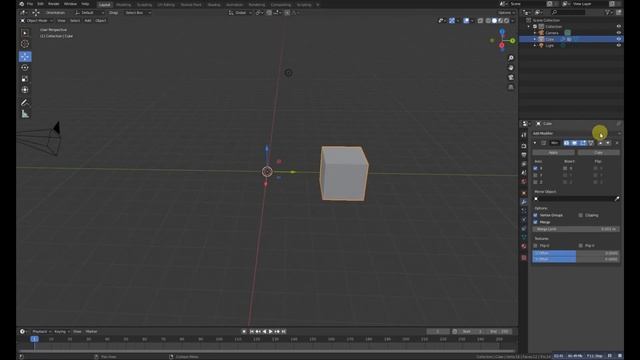Enable Mirror Axis Y checkbox
The image size is (640, 360).
tap(535, 175)
